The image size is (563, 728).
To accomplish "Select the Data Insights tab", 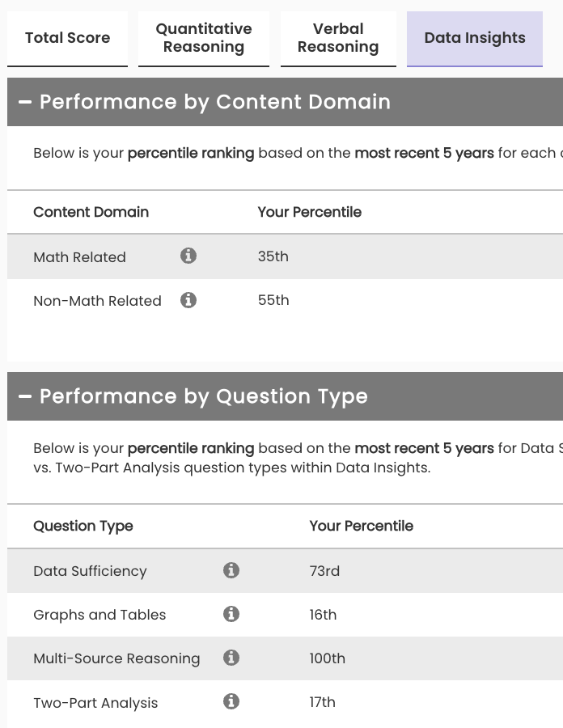I will (x=475, y=38).
